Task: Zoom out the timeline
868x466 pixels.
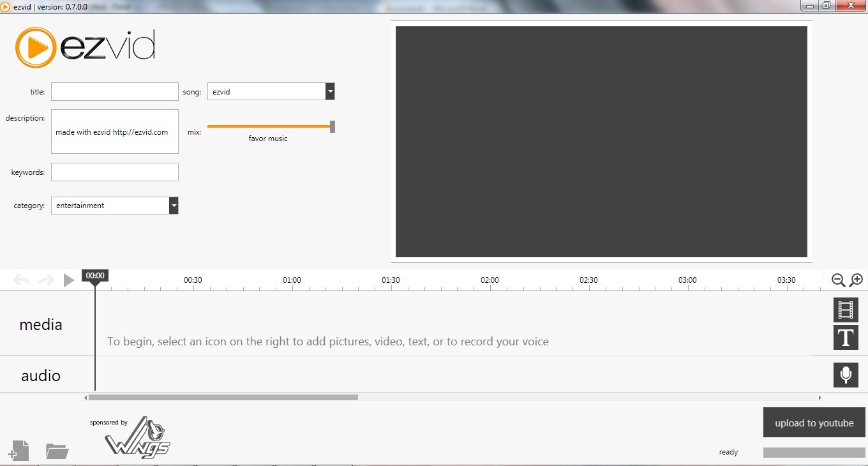Action: 839,280
